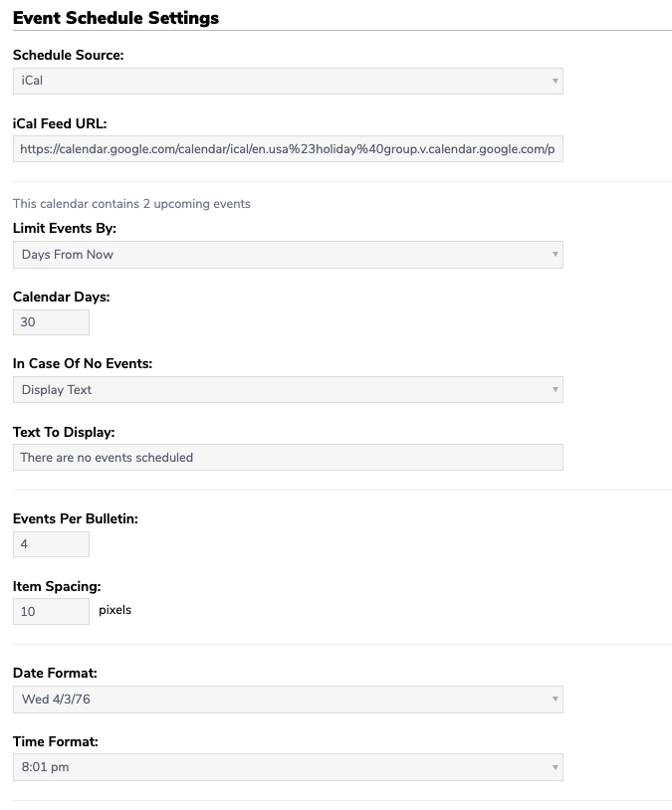Click the Time Format dropdown arrow

[555, 767]
